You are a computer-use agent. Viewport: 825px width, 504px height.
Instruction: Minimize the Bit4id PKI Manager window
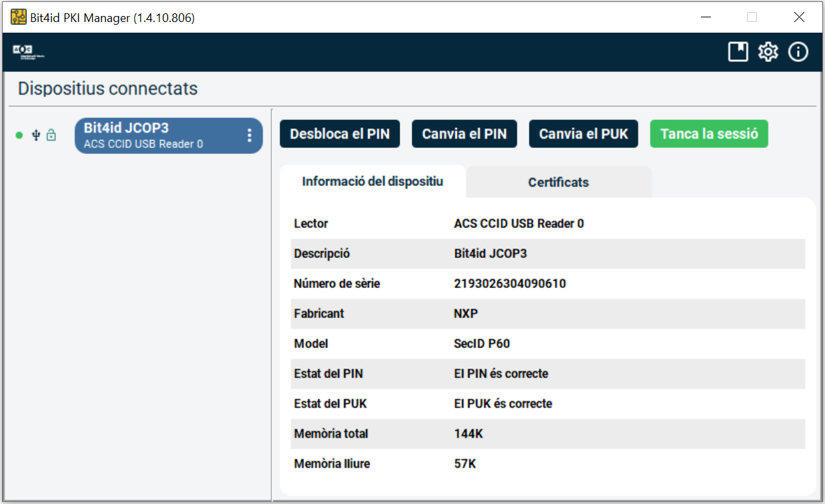pyautogui.click(x=705, y=17)
